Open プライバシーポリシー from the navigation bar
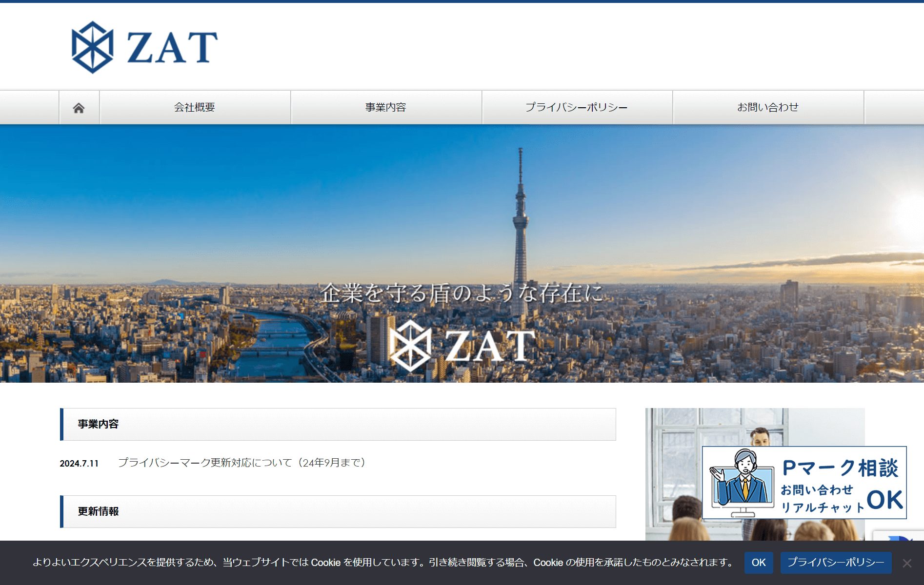 [577, 108]
